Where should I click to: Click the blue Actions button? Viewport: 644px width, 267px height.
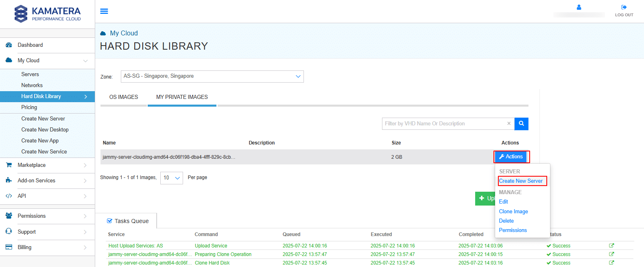511,157
